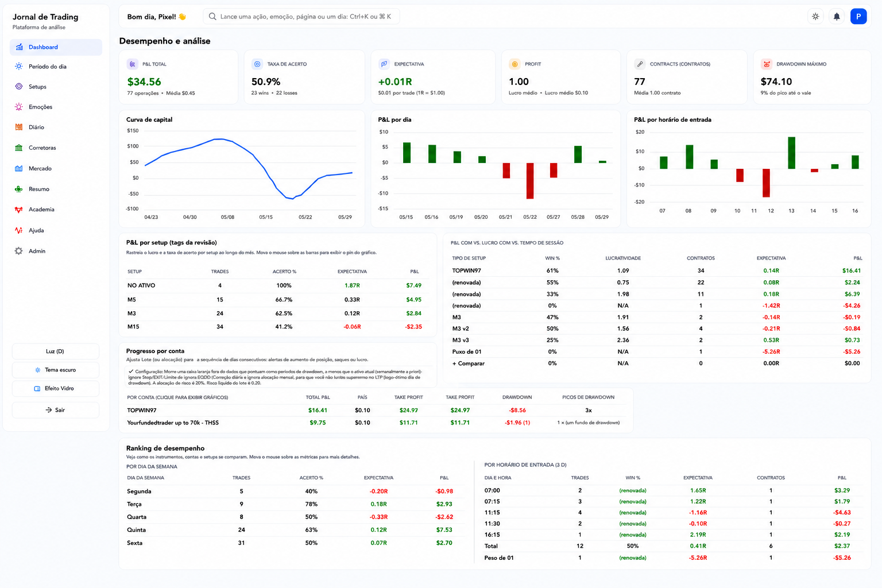Viewport: 882px width, 588px height.
Task: Open the Corretoras menu item
Action: point(56,148)
